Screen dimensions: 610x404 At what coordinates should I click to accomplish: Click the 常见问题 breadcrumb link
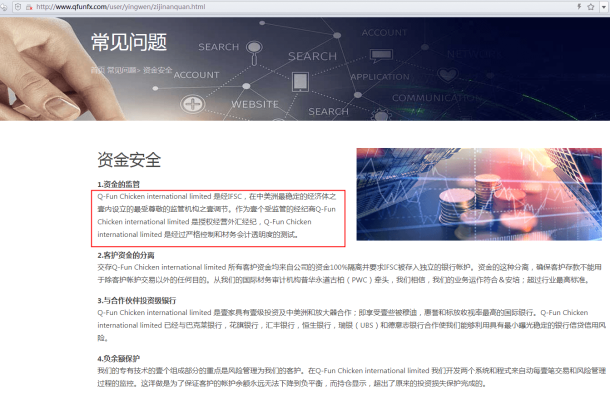point(122,70)
